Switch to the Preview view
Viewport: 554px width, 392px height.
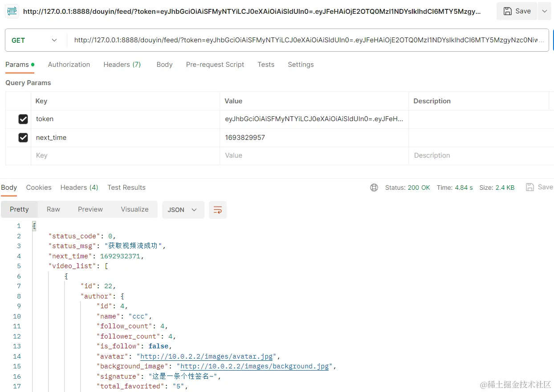(90, 209)
